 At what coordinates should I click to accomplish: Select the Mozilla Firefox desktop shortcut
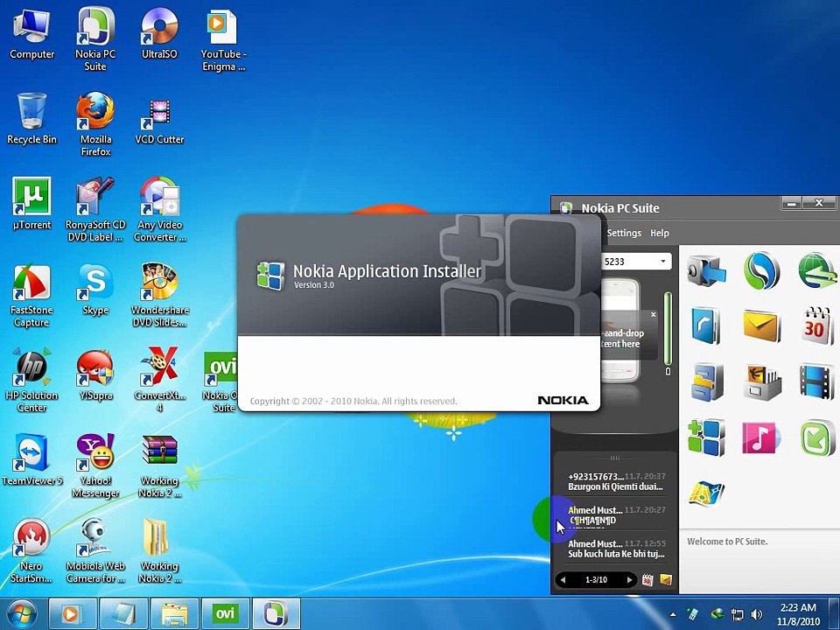coord(95,124)
